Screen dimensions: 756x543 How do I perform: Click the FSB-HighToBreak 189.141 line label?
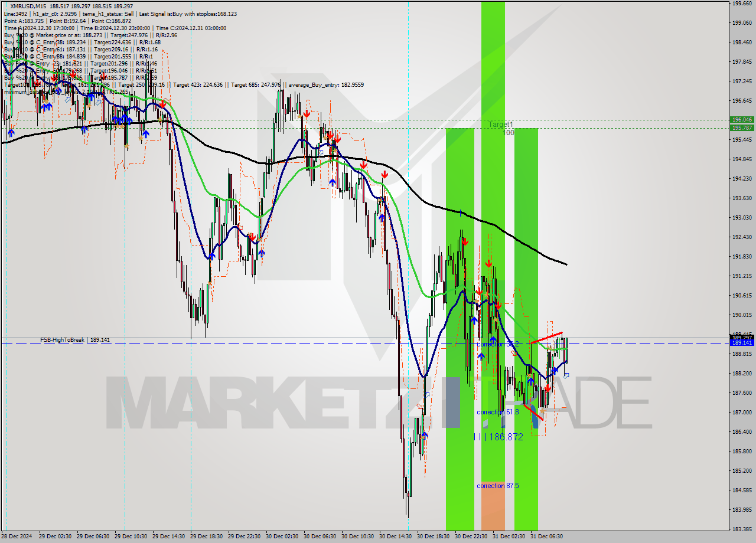point(75,340)
